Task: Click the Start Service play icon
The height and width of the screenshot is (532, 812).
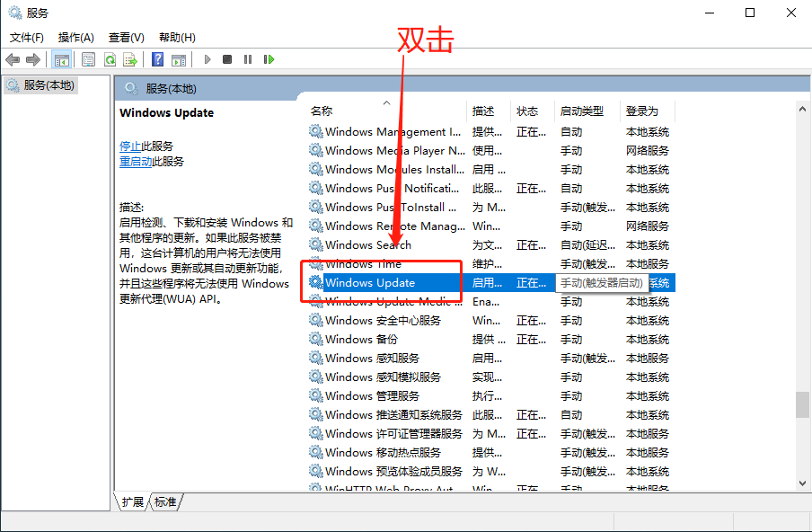Action: 207,59
